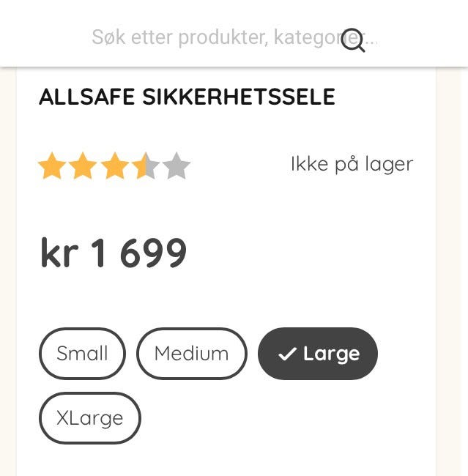Click the cream margin right of the card
The image size is (468, 476).
[452, 293]
